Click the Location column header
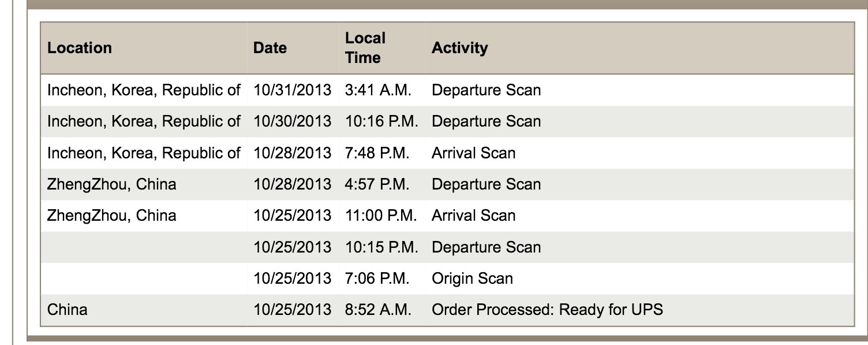Image resolution: width=868 pixels, height=345 pixels. click(x=80, y=47)
